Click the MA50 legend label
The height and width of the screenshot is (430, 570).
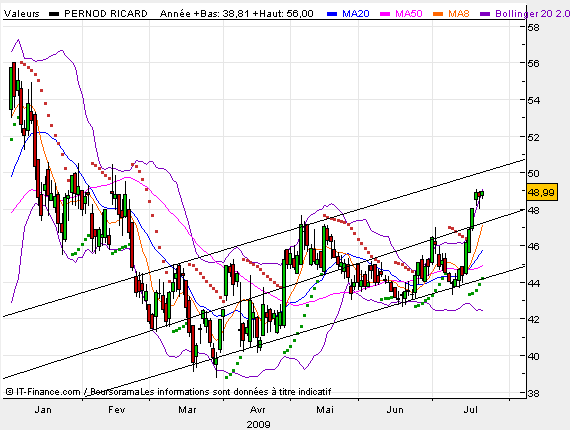tap(409, 14)
